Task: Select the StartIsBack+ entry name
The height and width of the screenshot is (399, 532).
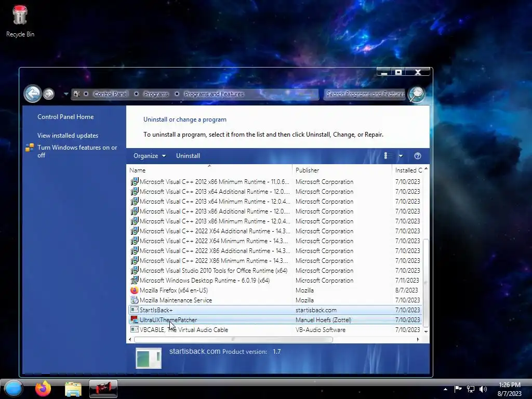Action: click(156, 310)
